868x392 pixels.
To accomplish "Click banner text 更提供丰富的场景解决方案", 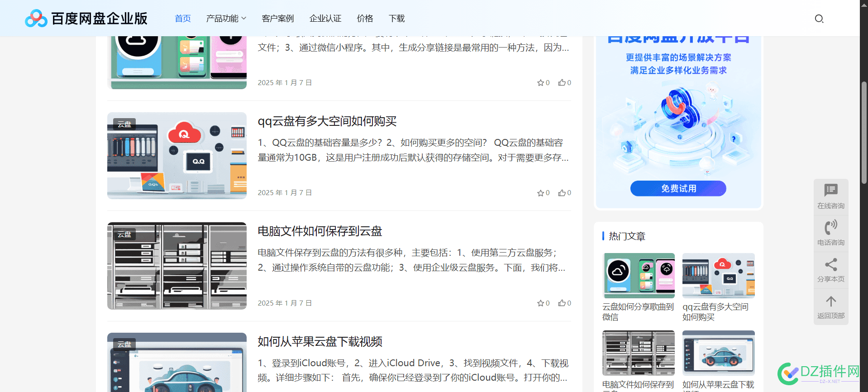I will (x=678, y=57).
